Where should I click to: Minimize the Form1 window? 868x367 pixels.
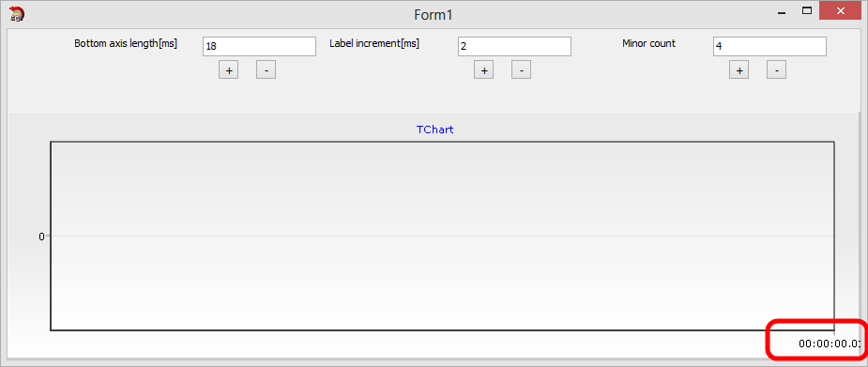(783, 11)
